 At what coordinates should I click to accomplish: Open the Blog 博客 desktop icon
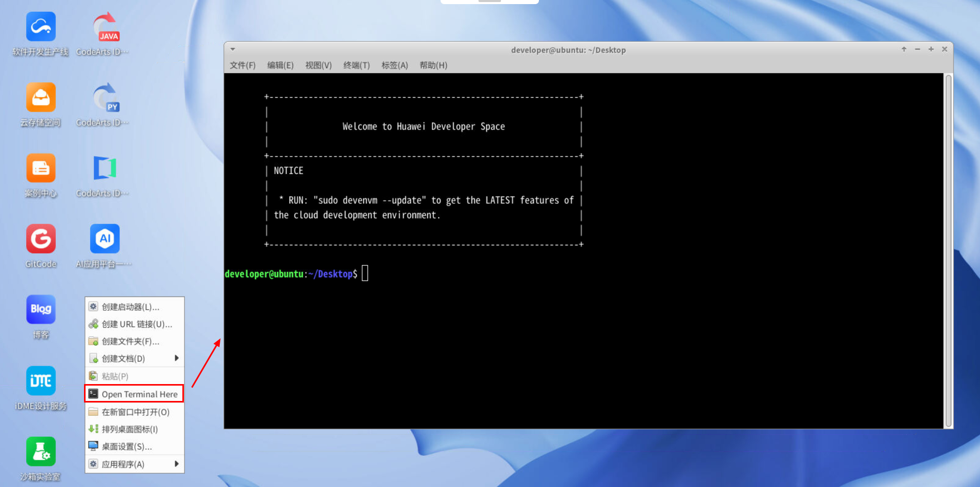point(40,309)
